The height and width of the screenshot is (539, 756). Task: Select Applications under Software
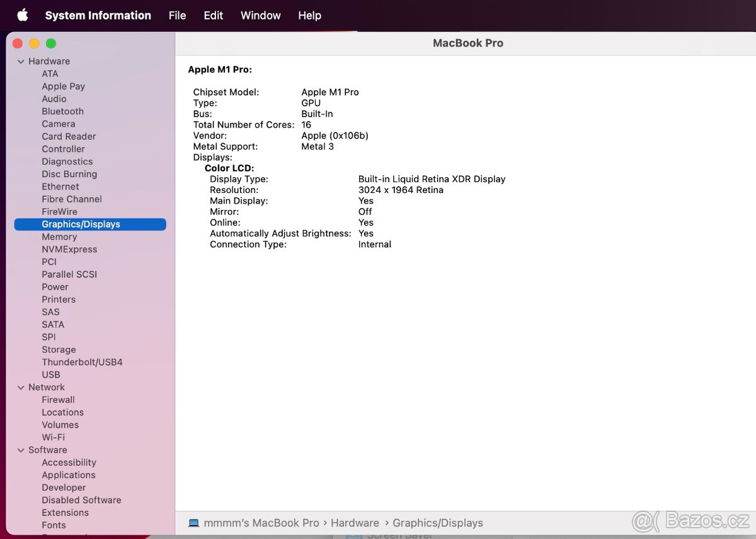(69, 475)
